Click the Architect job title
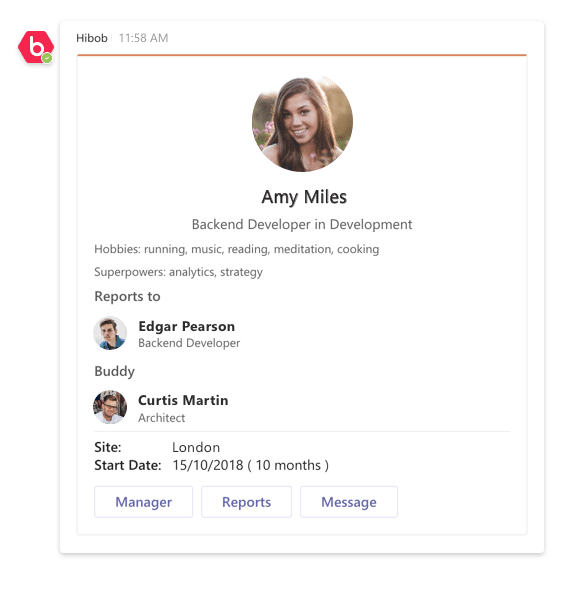583x604 pixels. click(161, 418)
